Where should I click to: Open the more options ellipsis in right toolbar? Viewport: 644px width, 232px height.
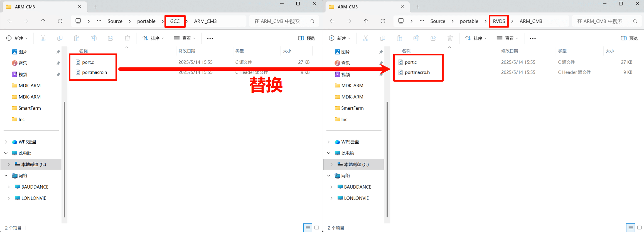pyautogui.click(x=533, y=38)
